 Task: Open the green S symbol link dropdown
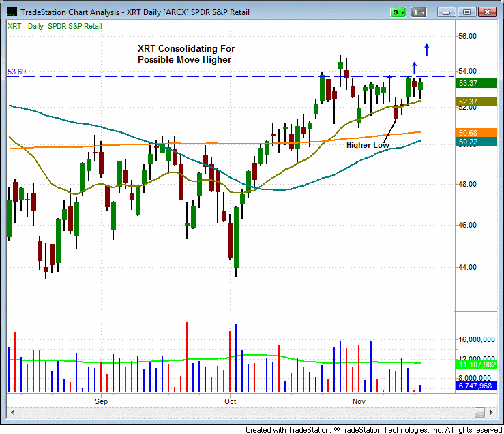point(398,12)
